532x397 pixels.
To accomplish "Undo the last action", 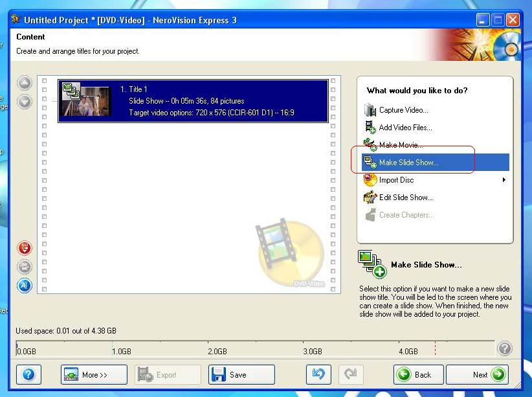I will pos(318,374).
